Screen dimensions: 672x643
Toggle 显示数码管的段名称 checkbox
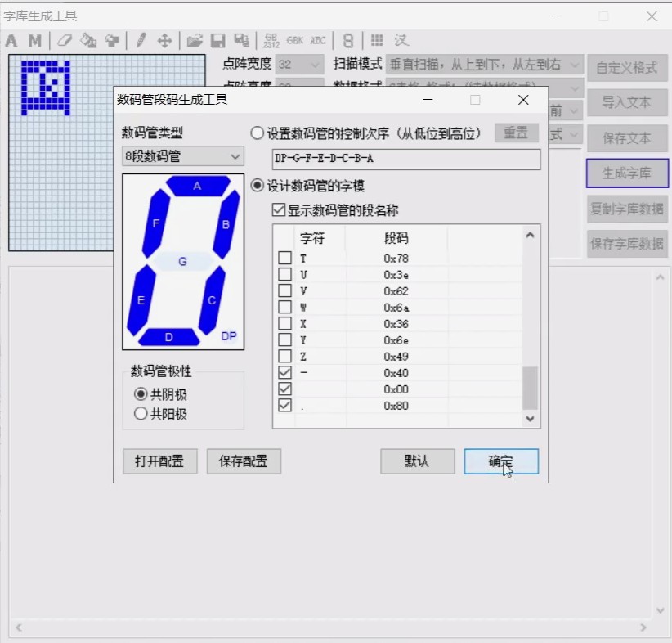click(x=279, y=209)
